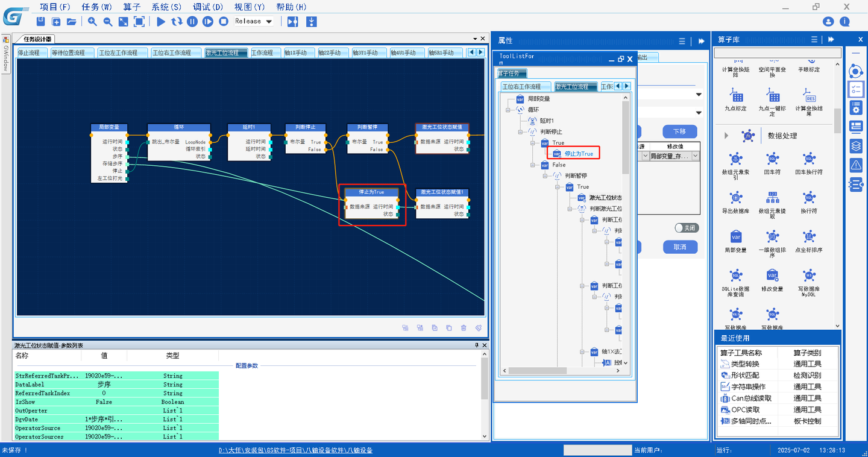Open the info icon at top right
The width and height of the screenshot is (868, 457).
click(845, 22)
